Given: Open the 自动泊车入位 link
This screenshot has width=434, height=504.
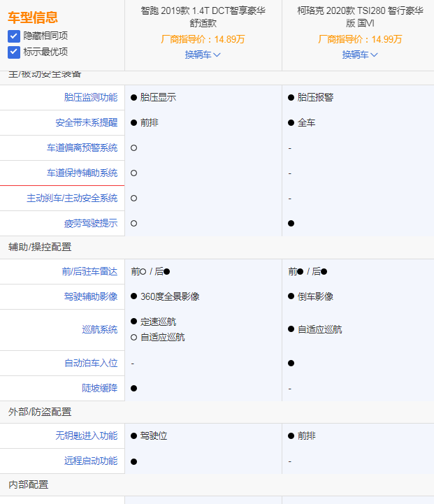Looking at the screenshot, I should (91, 363).
